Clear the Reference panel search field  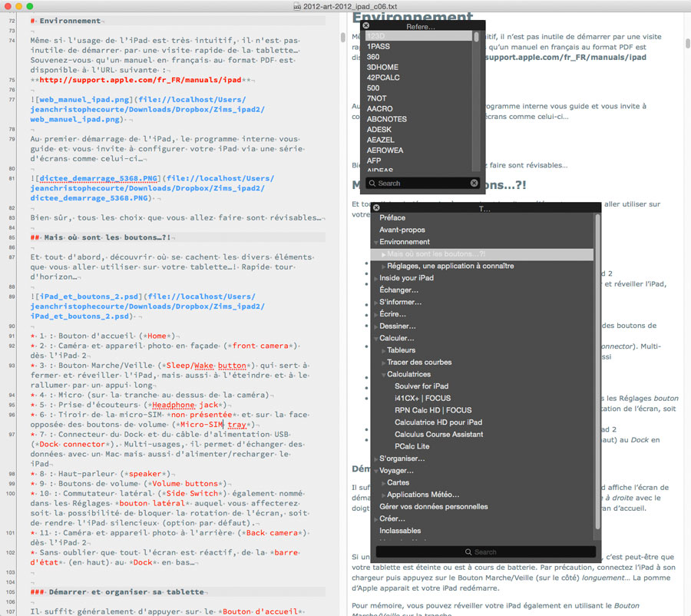click(474, 183)
